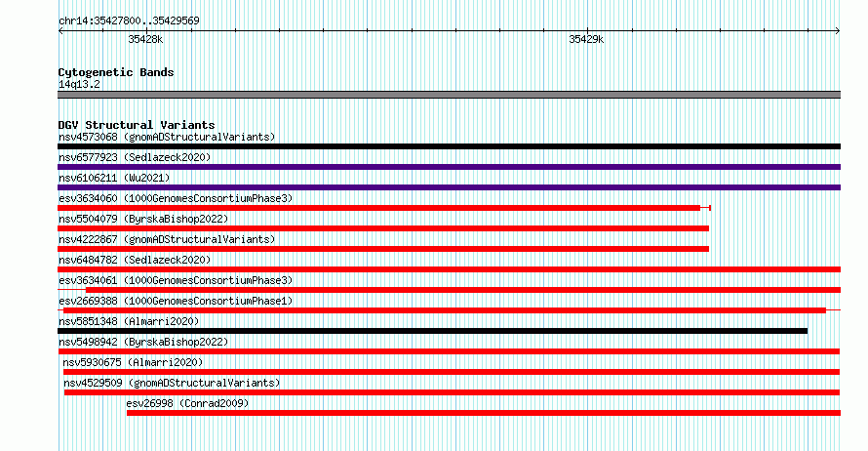Open the nsv6577923 (Sedlazeck2020) label
This screenshot has width=868, height=451.
click(x=135, y=157)
